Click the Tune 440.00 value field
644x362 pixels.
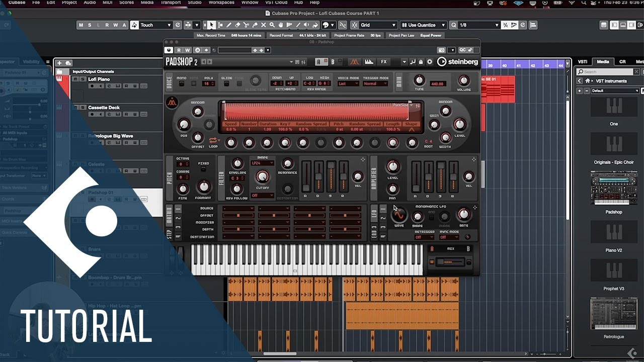tap(437, 84)
